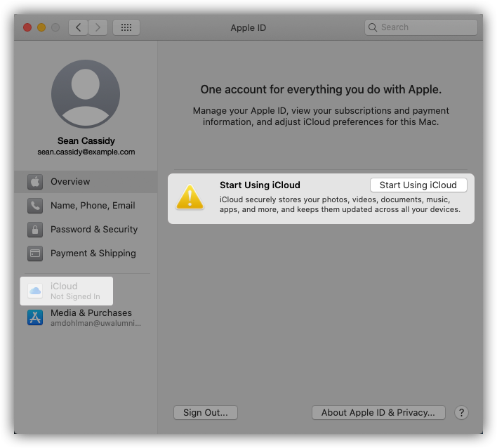This screenshot has width=497, height=448.
Task: Click the iCloud cloud icon
Action: [x=35, y=291]
